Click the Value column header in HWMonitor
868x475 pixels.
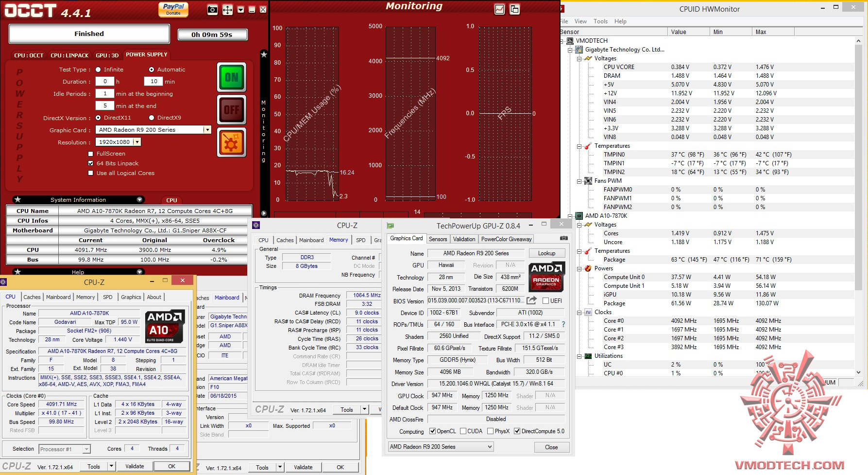point(689,32)
